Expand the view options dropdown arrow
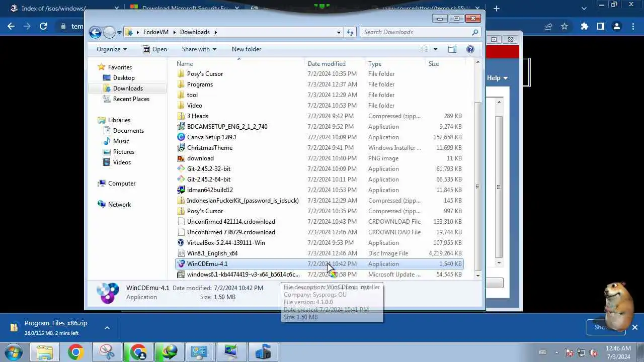The image size is (644, 362). click(x=435, y=49)
